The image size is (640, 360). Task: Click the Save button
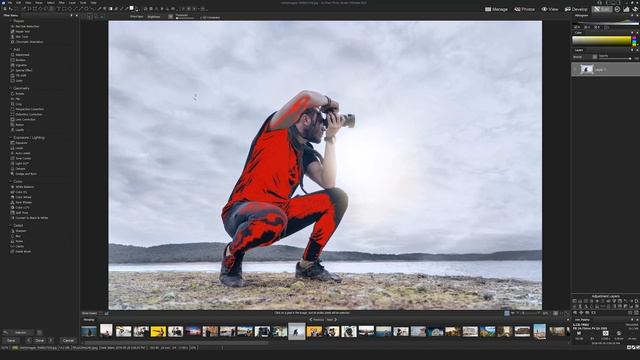(x=11, y=340)
